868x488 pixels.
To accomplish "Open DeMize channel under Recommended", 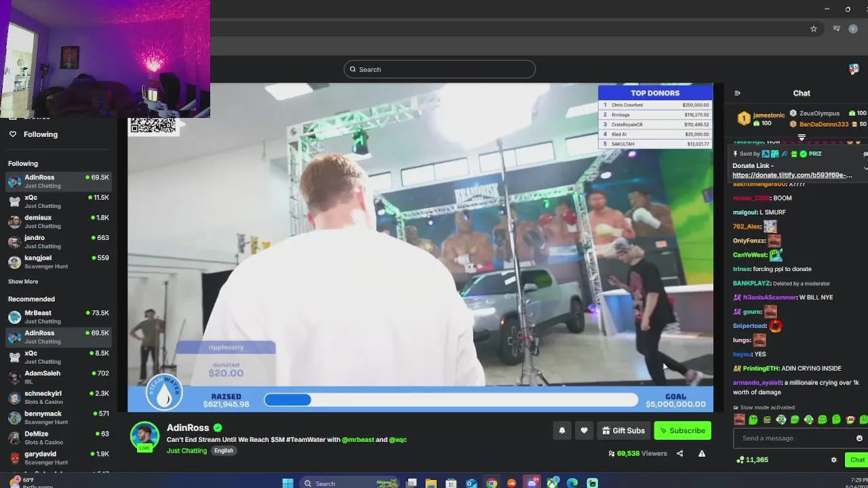I will coord(58,438).
